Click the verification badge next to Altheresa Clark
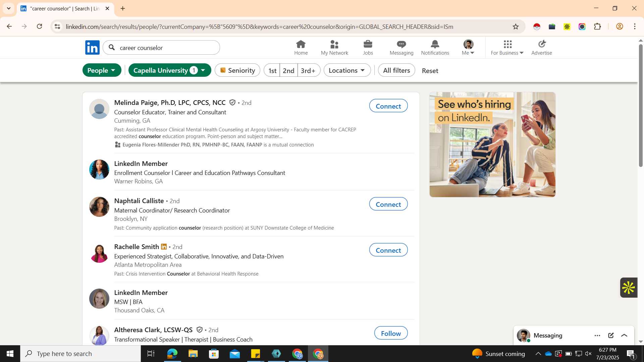 click(x=200, y=330)
